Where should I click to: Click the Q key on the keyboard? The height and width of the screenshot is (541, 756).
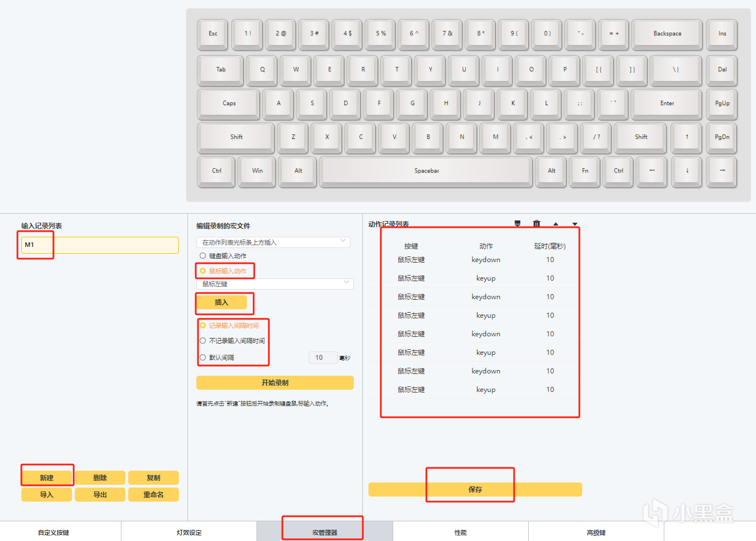[x=262, y=70]
